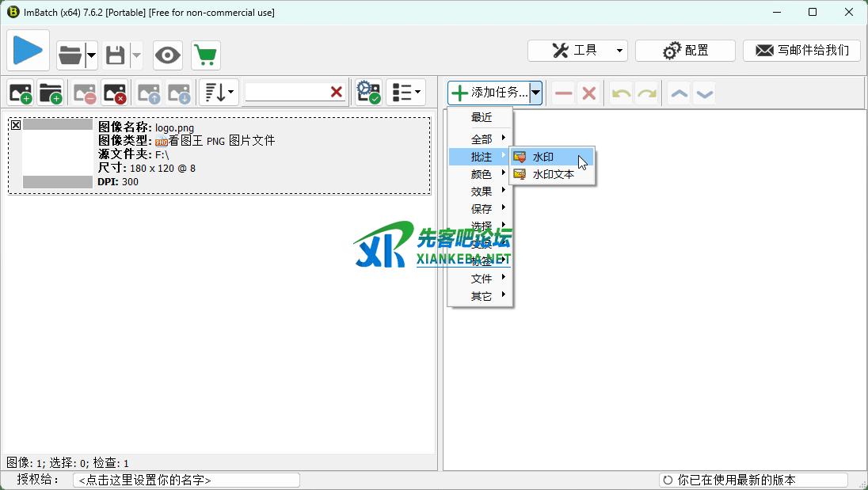Select 水印文本 from the submenu
Screen dimensions: 868x490
(553, 174)
